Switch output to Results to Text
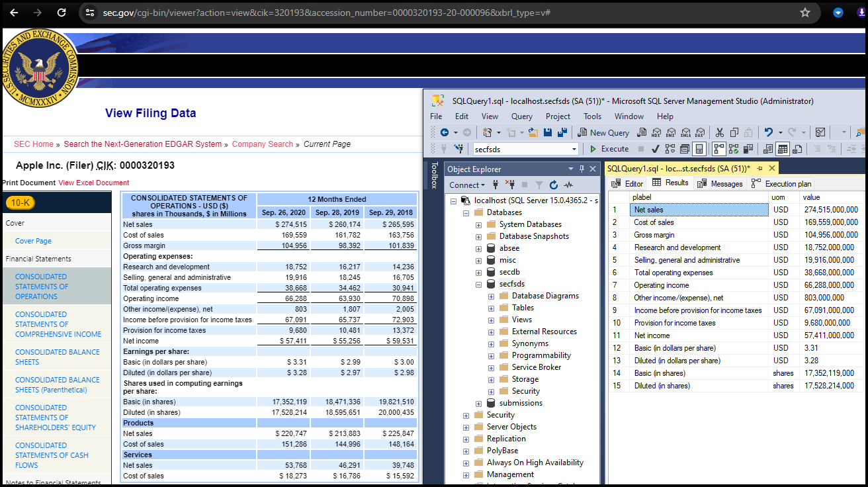The height and width of the screenshot is (487, 868). (768, 148)
